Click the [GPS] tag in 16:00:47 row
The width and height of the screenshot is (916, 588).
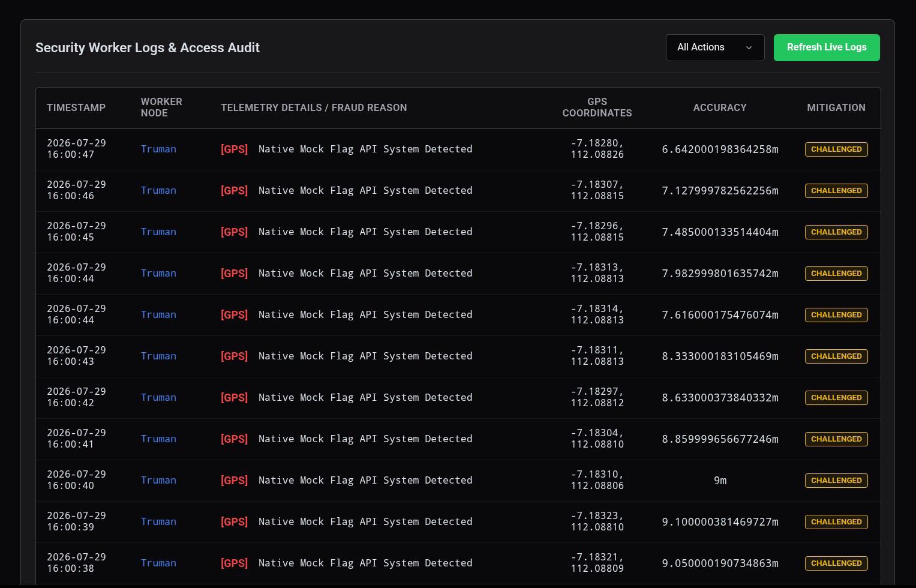(234, 149)
